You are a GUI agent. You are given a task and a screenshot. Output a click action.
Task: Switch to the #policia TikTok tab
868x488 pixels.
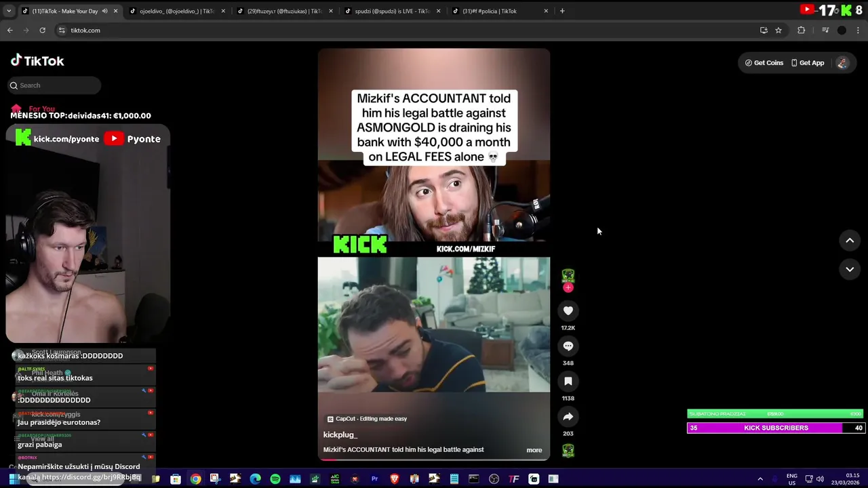(x=499, y=11)
